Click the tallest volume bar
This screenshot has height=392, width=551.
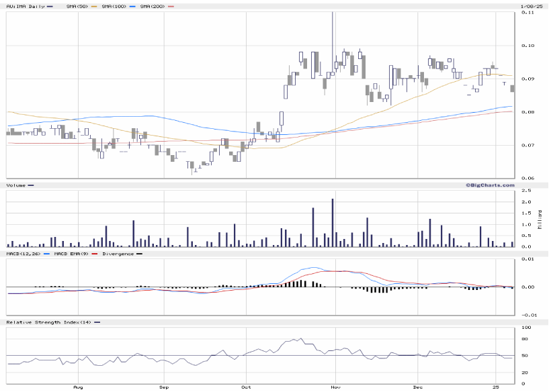pos(333,223)
